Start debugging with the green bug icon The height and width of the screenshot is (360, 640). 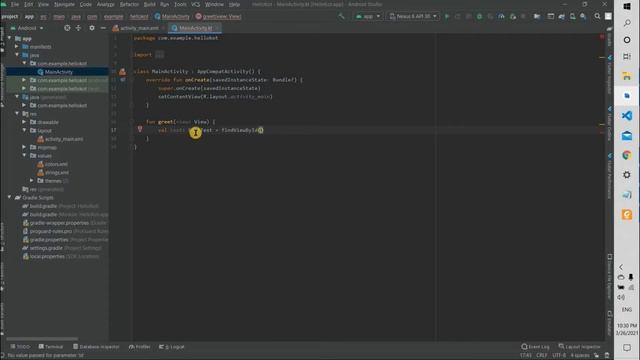480,16
